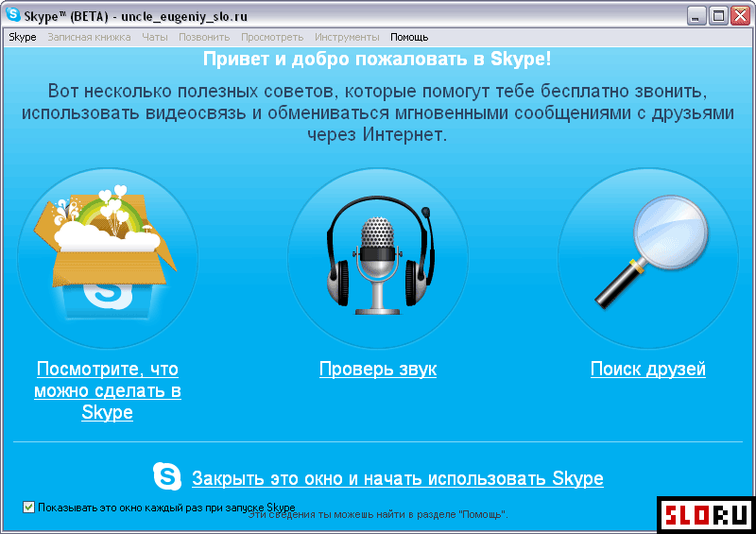
Task: Click the magnifying glass icon
Action: tap(651, 250)
